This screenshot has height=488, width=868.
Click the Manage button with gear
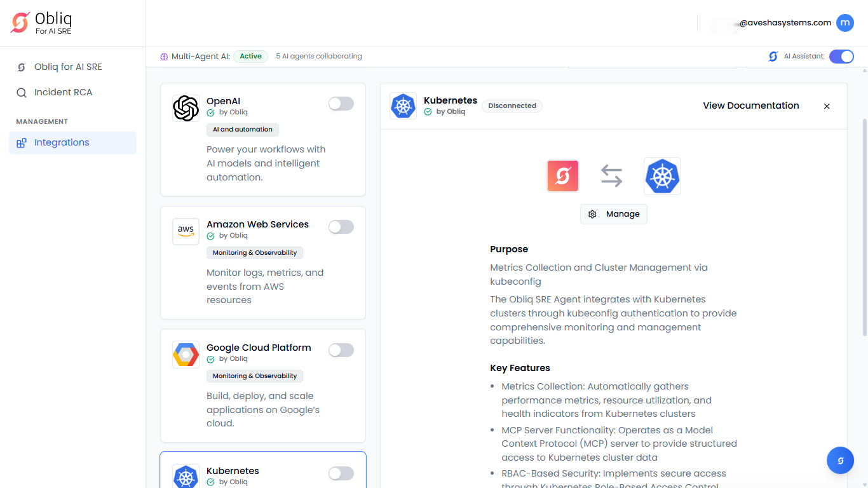pyautogui.click(x=614, y=214)
